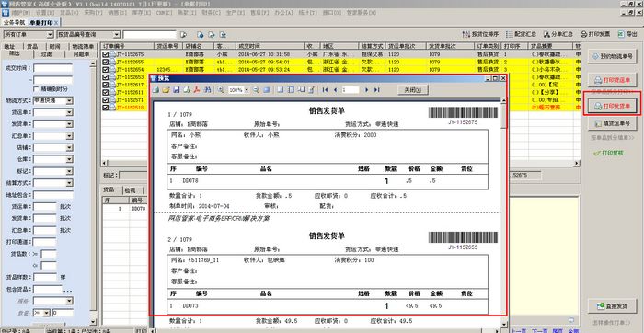Click 分单汇总 toolbar item
The image size is (644, 333).
pos(558,34)
